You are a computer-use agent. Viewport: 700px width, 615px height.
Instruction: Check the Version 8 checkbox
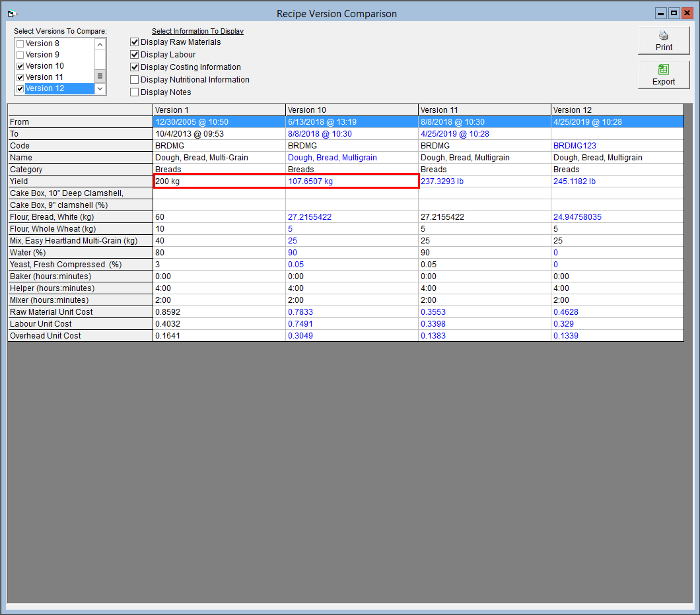tap(20, 44)
